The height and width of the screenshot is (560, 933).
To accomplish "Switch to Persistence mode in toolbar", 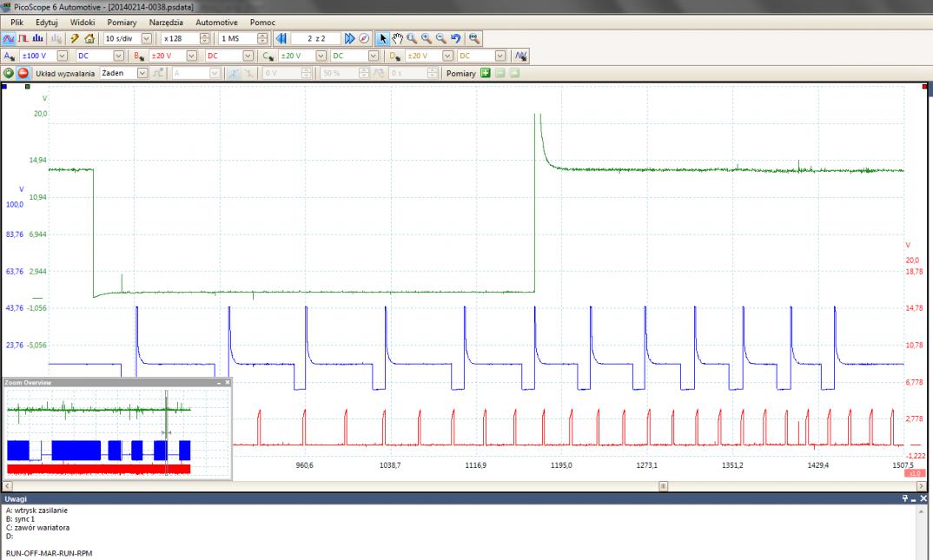I will 22,39.
